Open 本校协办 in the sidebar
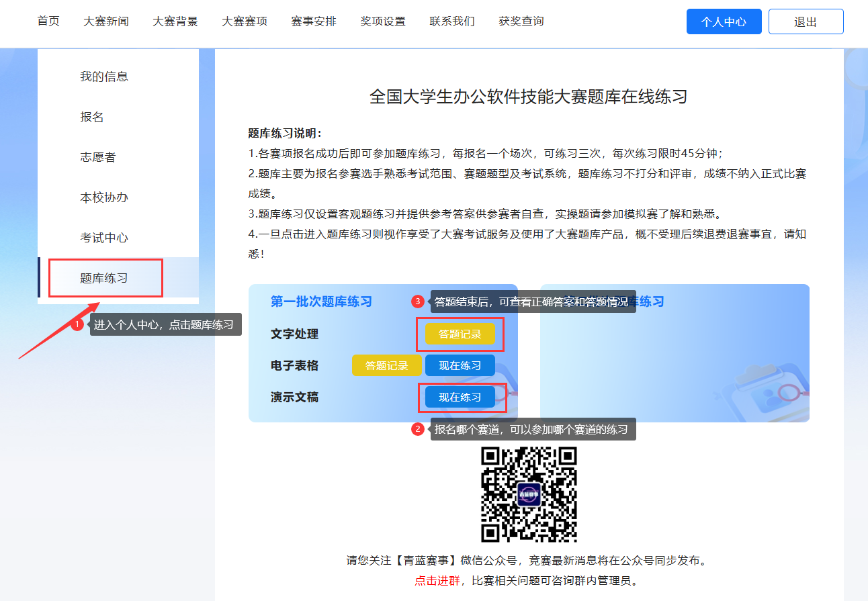This screenshot has height=601, width=868. (x=104, y=197)
